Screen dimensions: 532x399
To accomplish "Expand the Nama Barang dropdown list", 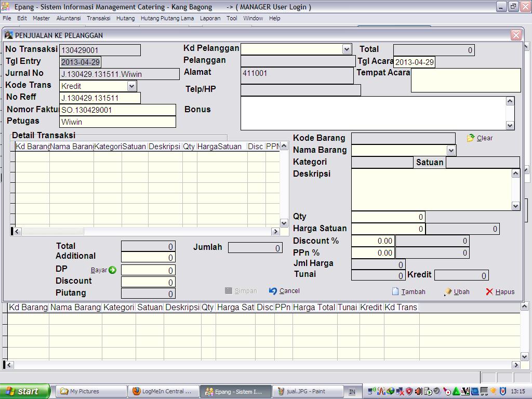I will click(x=450, y=150).
